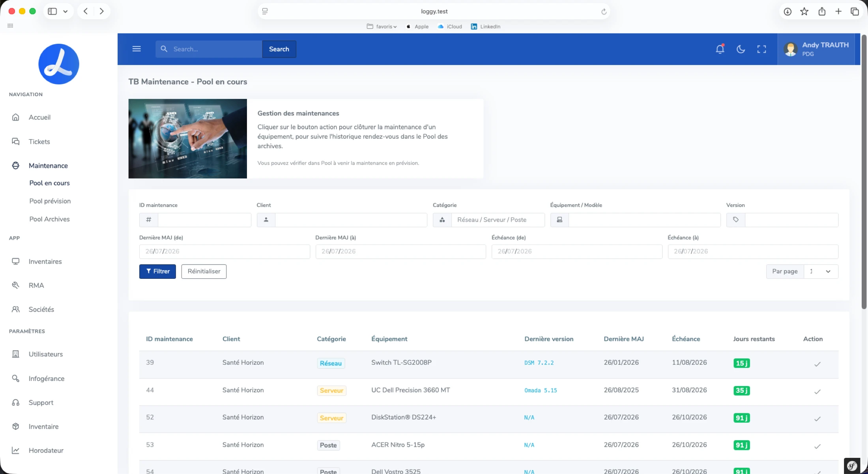Enter fullscreen using the expand icon
This screenshot has width=868, height=474.
pyautogui.click(x=761, y=49)
